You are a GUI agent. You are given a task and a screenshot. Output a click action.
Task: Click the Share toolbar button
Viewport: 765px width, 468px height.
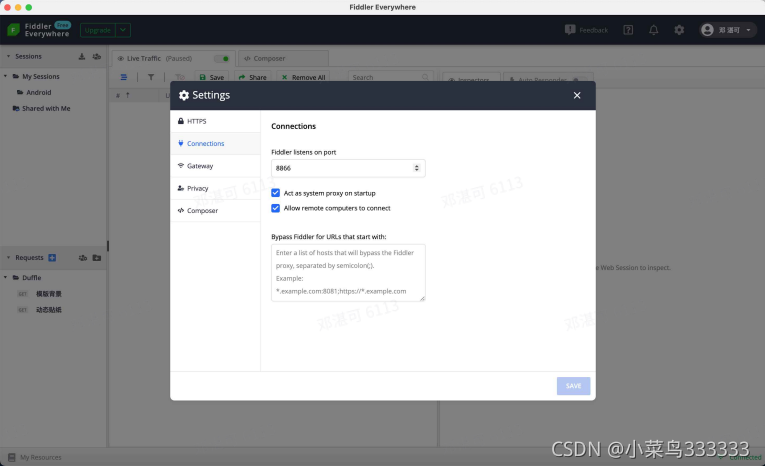click(x=253, y=77)
